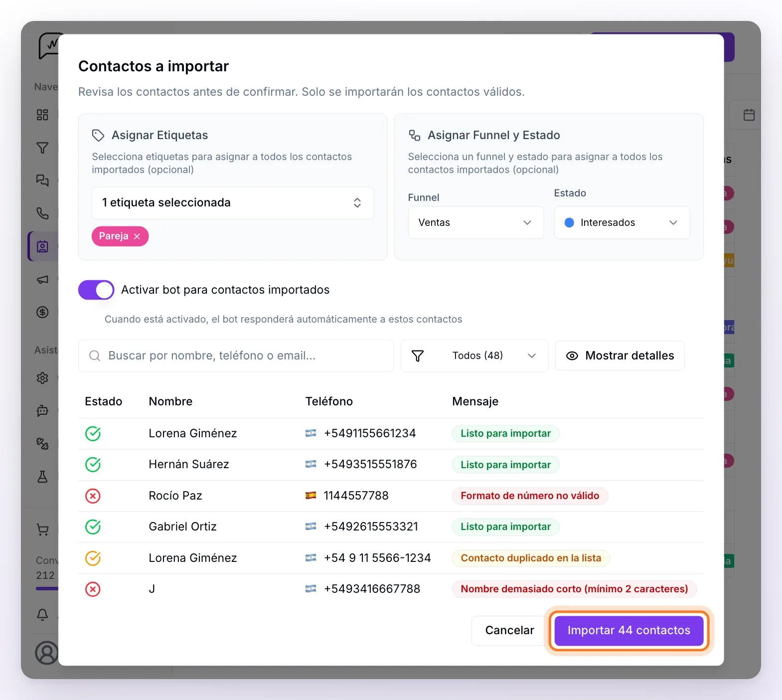
Task: Click the phone icon in sidebar
Action: (42, 213)
